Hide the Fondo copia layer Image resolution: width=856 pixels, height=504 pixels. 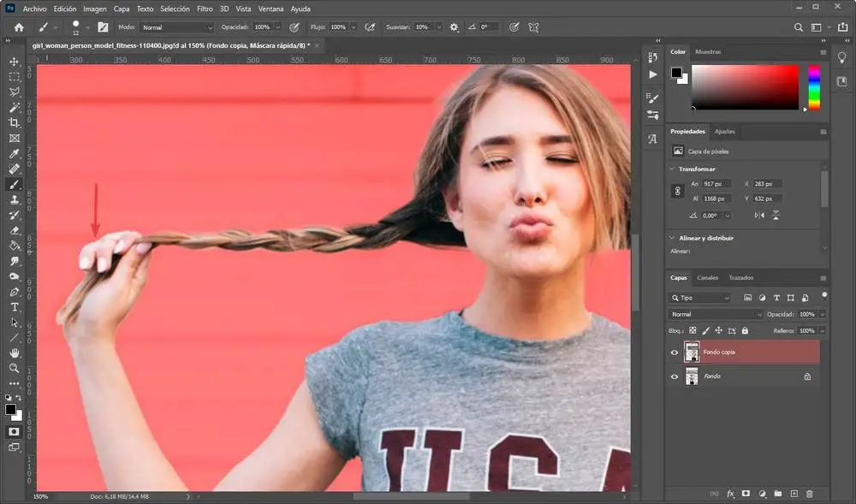tap(675, 352)
